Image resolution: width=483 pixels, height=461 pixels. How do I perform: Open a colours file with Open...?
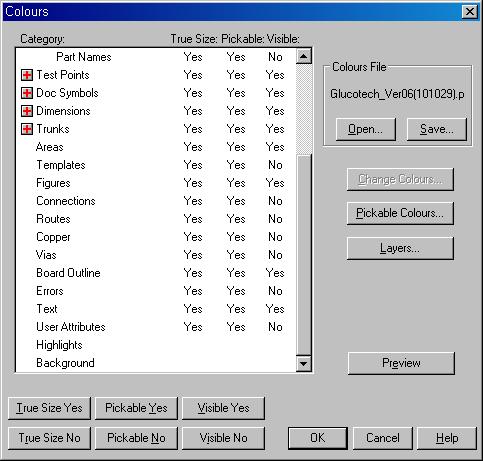point(366,129)
